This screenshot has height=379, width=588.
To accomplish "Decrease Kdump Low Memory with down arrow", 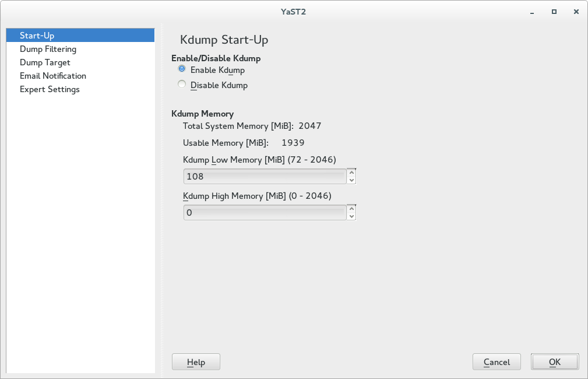I will tap(351, 180).
